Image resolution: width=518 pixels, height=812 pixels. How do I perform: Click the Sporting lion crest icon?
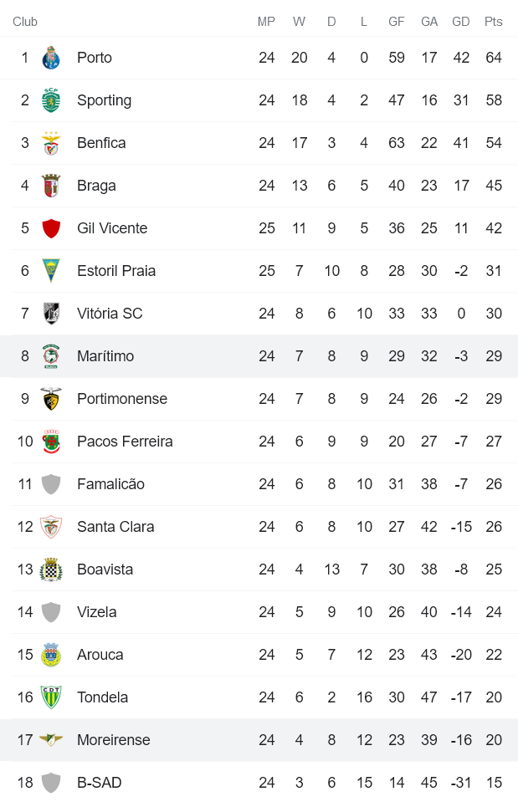pyautogui.click(x=50, y=100)
